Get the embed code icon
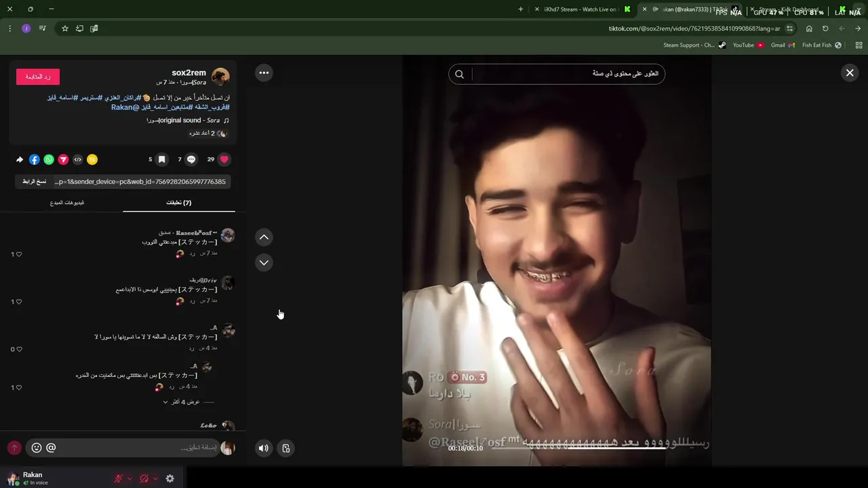The image size is (868, 488). point(78,159)
